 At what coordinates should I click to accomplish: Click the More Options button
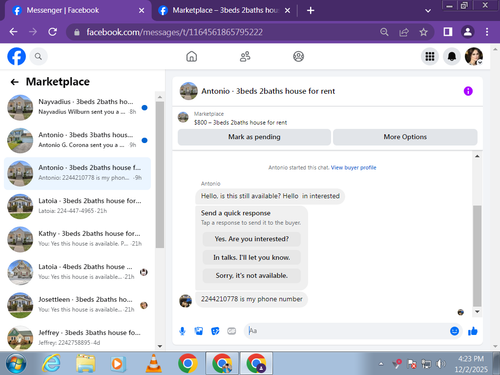[x=405, y=137]
